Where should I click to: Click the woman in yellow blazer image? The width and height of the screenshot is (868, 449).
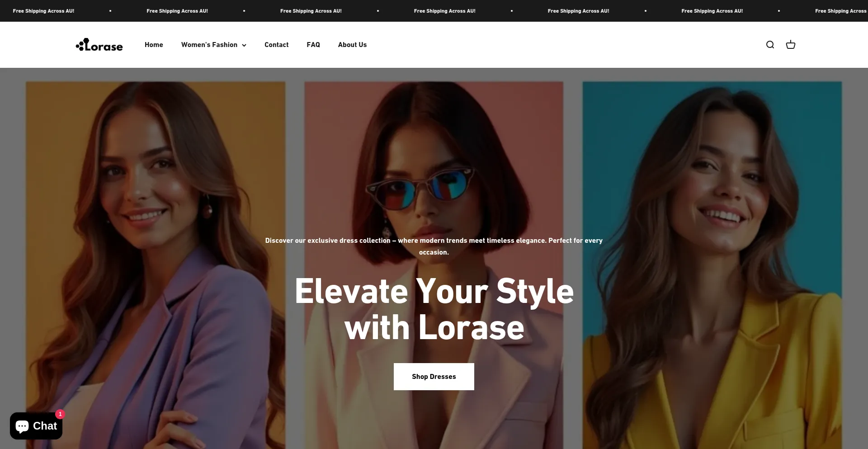[712, 265]
